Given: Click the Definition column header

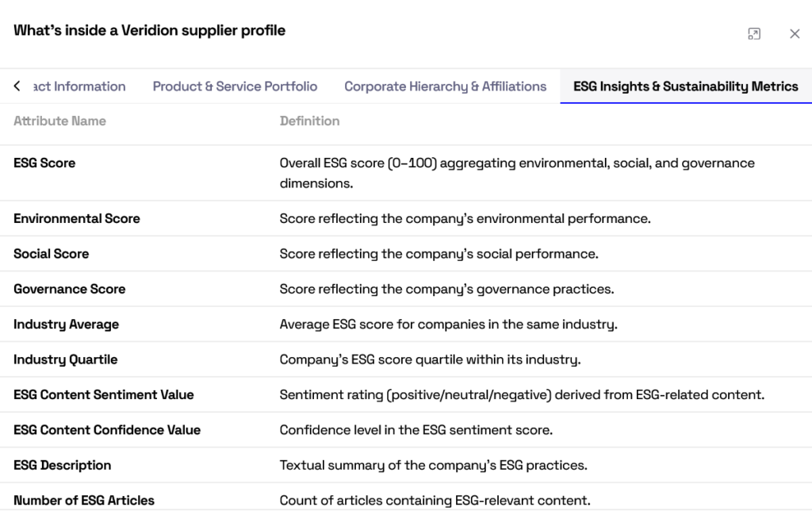Looking at the screenshot, I should pyautogui.click(x=309, y=121).
